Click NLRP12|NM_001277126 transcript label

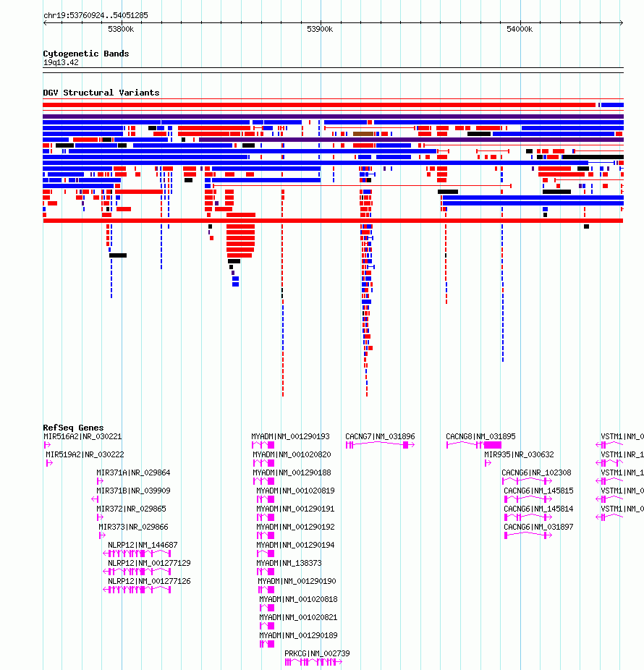pos(149,581)
